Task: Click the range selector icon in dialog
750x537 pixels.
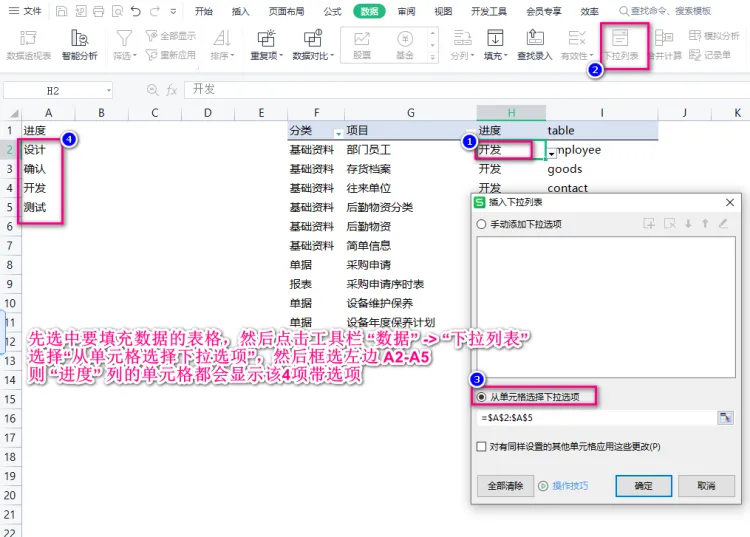Action: [726, 418]
